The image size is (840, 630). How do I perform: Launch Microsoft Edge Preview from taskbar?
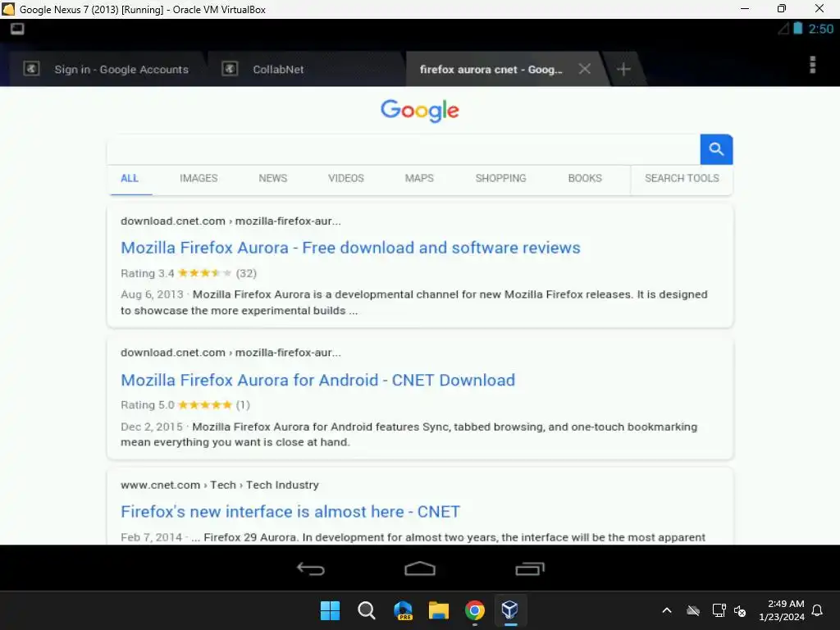click(403, 610)
